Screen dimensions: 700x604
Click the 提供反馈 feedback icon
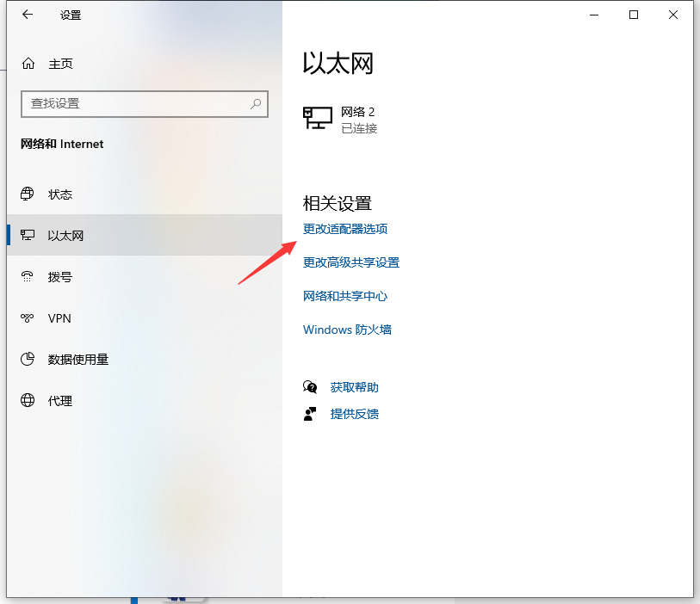pyautogui.click(x=311, y=413)
